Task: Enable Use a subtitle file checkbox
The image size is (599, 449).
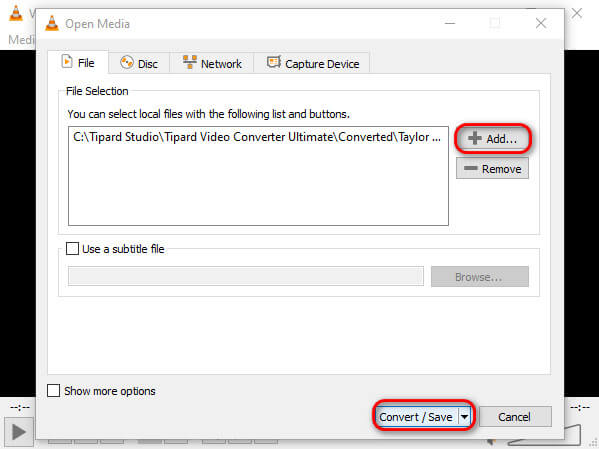Action: point(72,249)
